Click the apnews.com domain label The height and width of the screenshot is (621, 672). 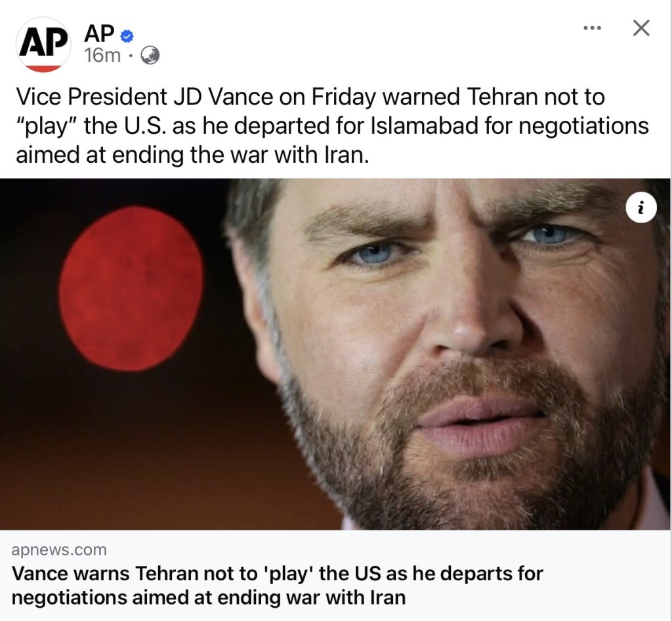[59, 549]
